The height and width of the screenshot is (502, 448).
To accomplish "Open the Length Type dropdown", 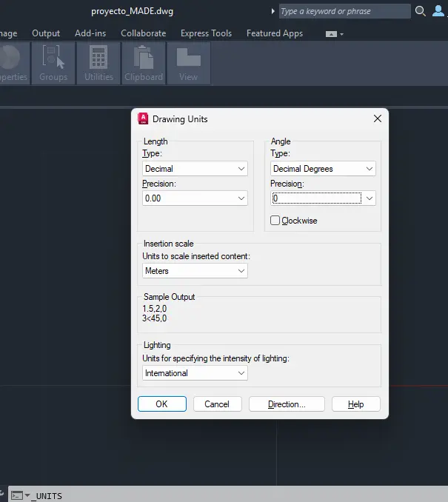I will tap(195, 168).
